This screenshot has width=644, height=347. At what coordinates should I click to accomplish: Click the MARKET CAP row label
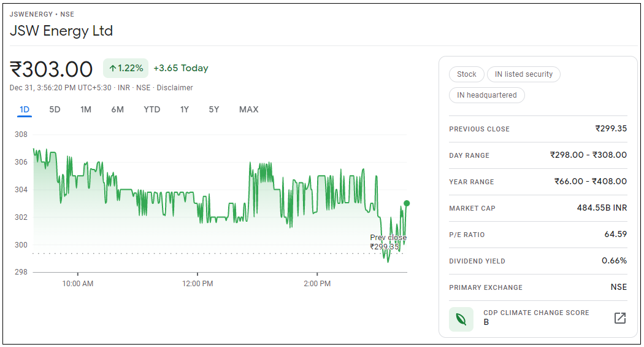(x=472, y=208)
